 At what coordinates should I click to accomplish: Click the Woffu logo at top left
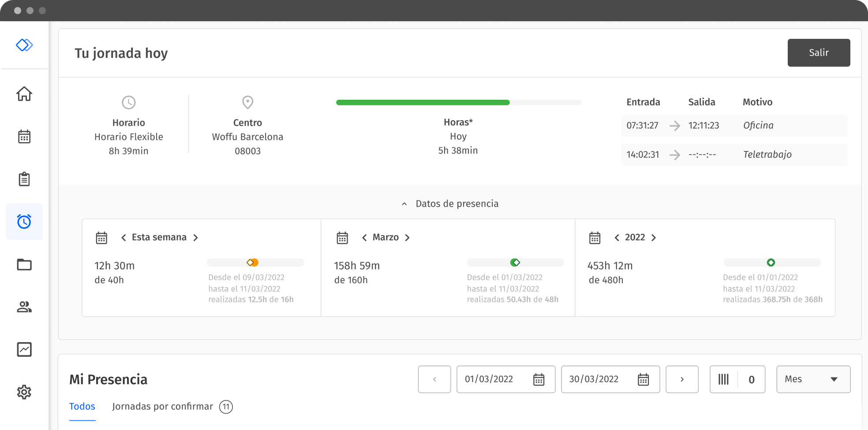[24, 44]
